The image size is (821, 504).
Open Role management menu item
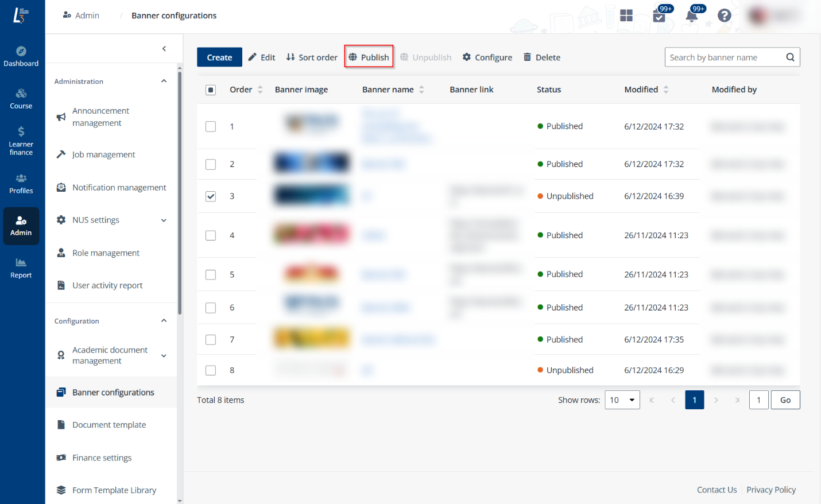click(x=106, y=253)
